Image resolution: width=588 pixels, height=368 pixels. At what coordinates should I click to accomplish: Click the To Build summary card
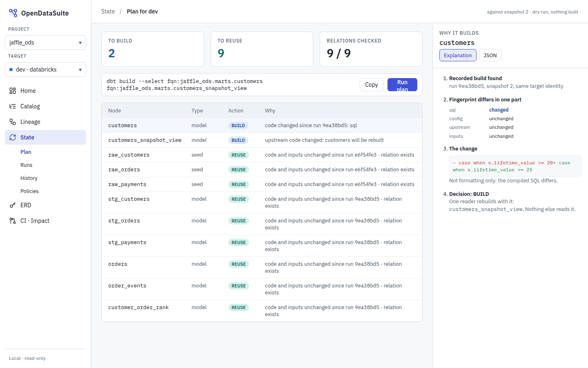click(153, 49)
